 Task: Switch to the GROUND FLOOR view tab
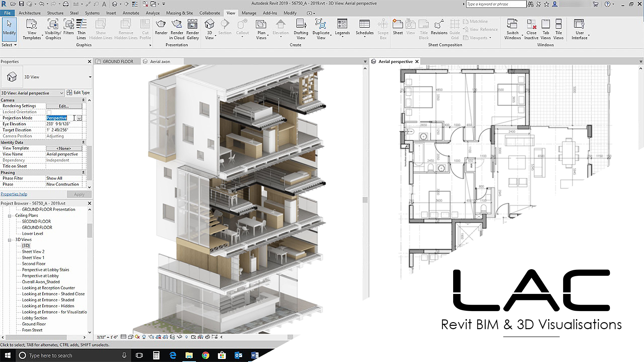tap(117, 62)
